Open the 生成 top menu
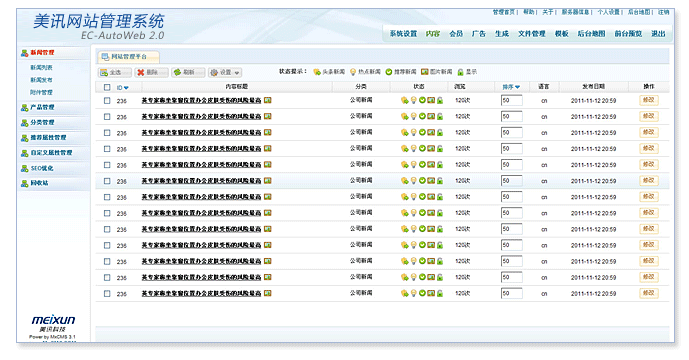Screen dimensions: 689x360 (x=502, y=34)
